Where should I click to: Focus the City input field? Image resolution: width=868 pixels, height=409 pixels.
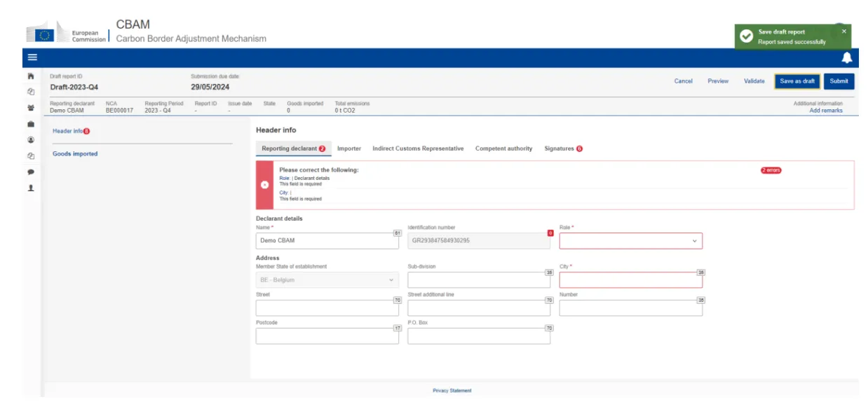630,280
